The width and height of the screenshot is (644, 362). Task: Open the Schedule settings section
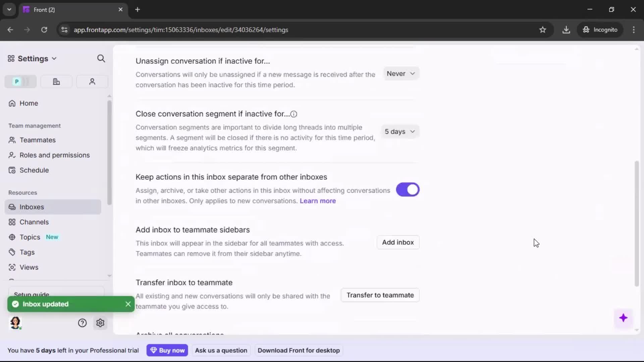pyautogui.click(x=34, y=170)
